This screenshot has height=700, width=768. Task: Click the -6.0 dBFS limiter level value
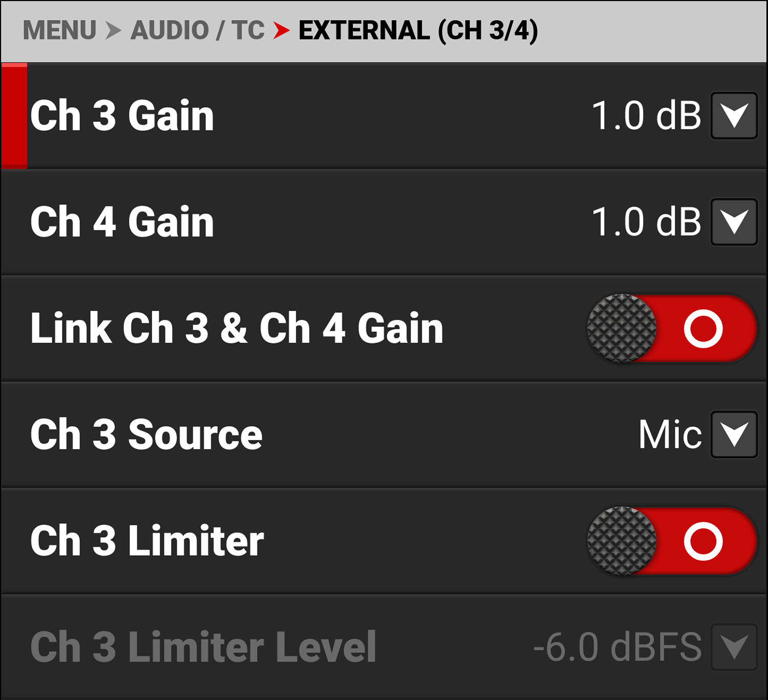(x=617, y=647)
